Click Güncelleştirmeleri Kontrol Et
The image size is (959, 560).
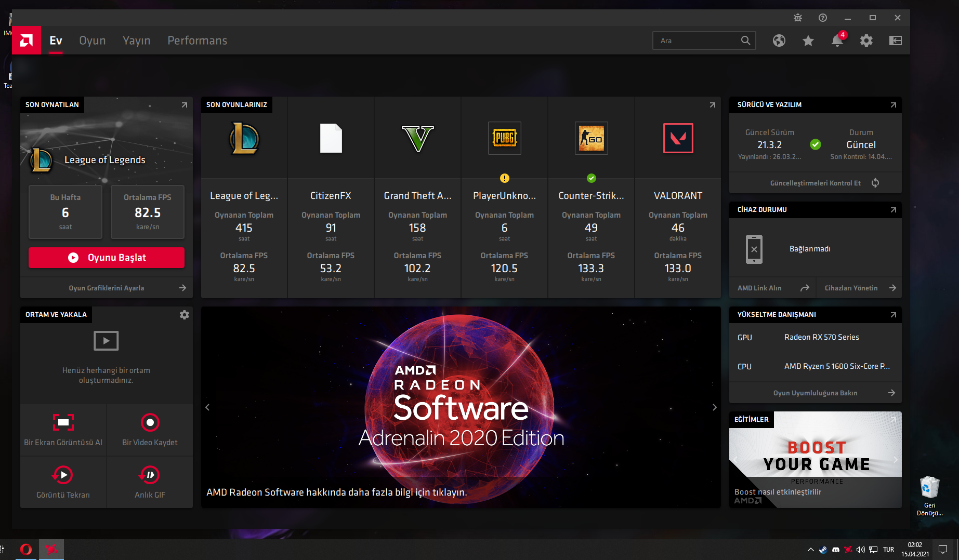[x=816, y=183]
